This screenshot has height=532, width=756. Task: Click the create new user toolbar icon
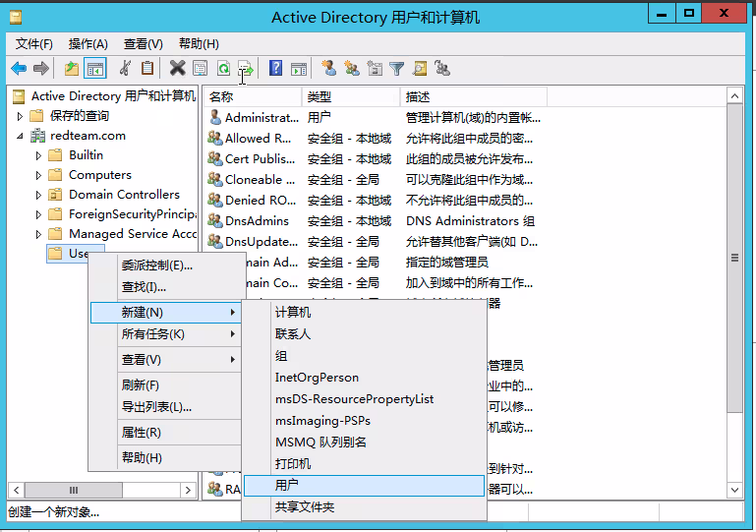tap(328, 68)
